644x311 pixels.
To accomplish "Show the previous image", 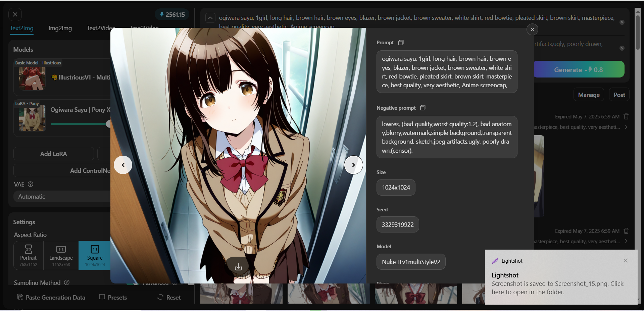I will coord(123,165).
